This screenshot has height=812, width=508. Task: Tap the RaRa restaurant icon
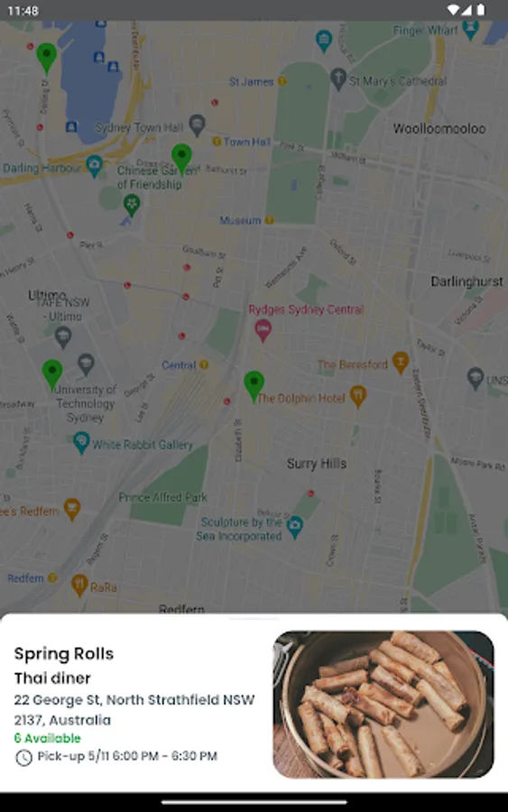coord(79,586)
